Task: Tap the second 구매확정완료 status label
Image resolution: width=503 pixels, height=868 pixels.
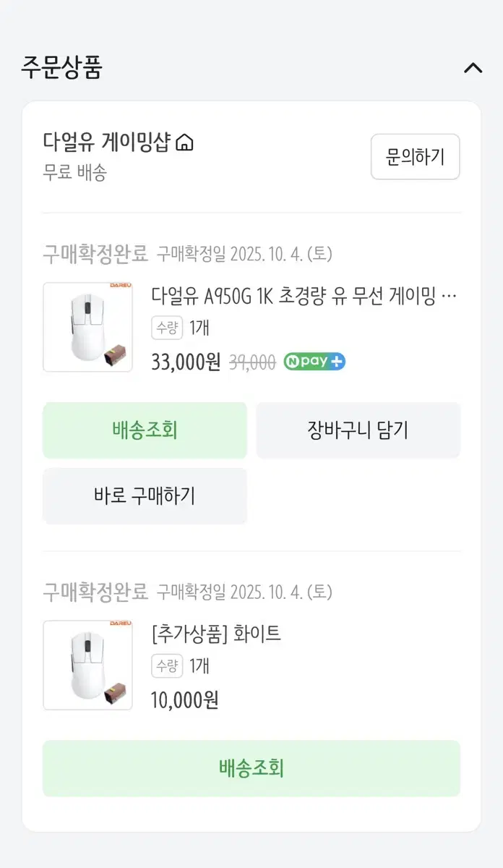Action: [95, 592]
